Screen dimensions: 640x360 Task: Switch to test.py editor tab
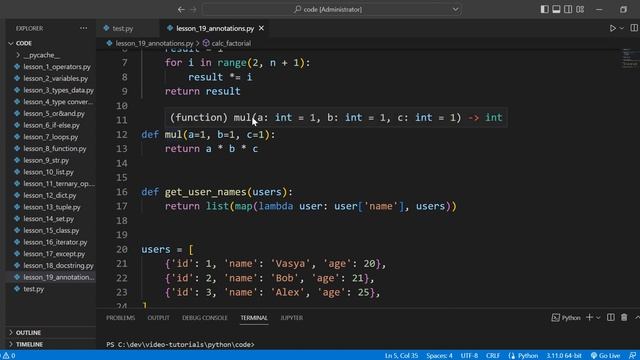click(122, 29)
